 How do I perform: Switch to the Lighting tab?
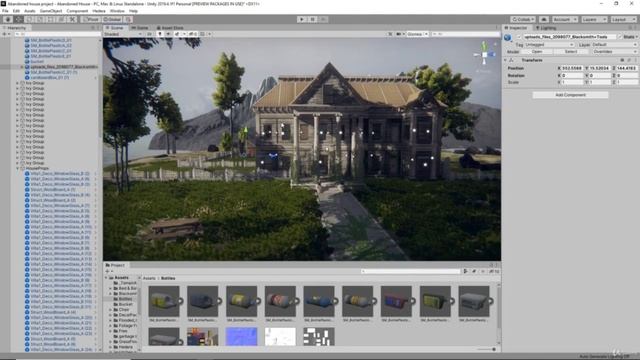point(546,28)
